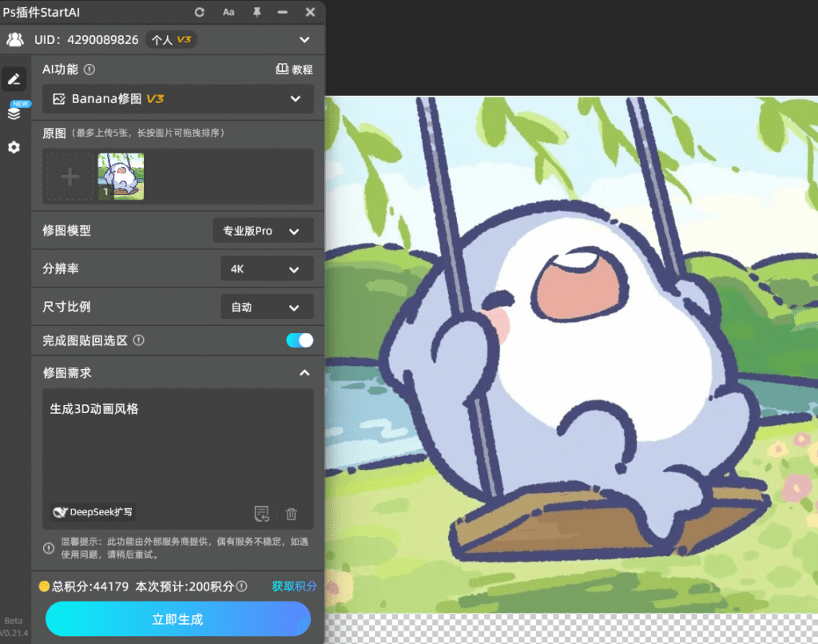Screen dimensions: 818x644
Task: Open the layers sidebar icon marked NEW
Action: (14, 113)
